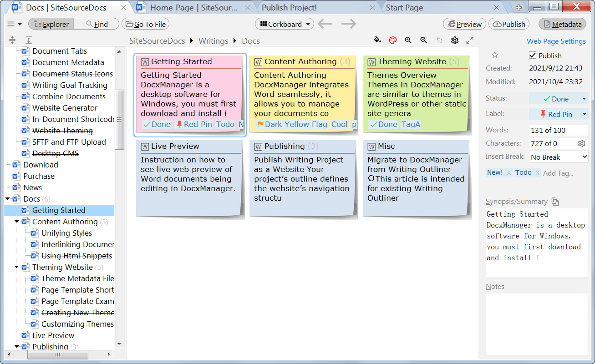Remove the New! tag
Screen dimensions: 595x364
coord(509,173)
